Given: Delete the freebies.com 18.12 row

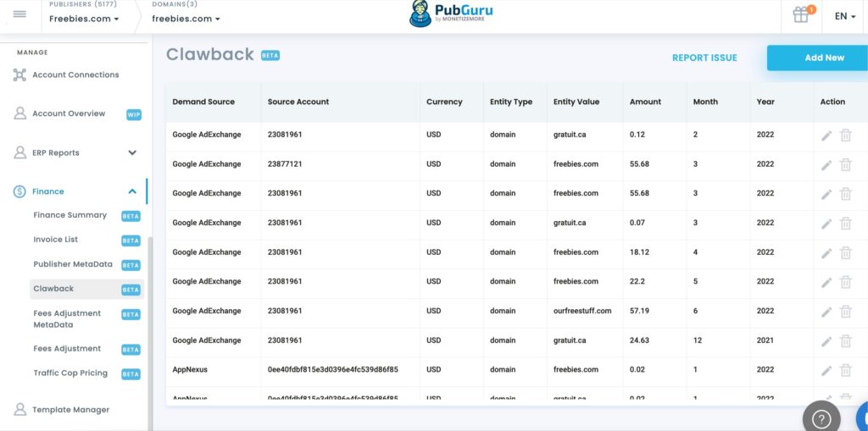Looking at the screenshot, I should tap(845, 252).
